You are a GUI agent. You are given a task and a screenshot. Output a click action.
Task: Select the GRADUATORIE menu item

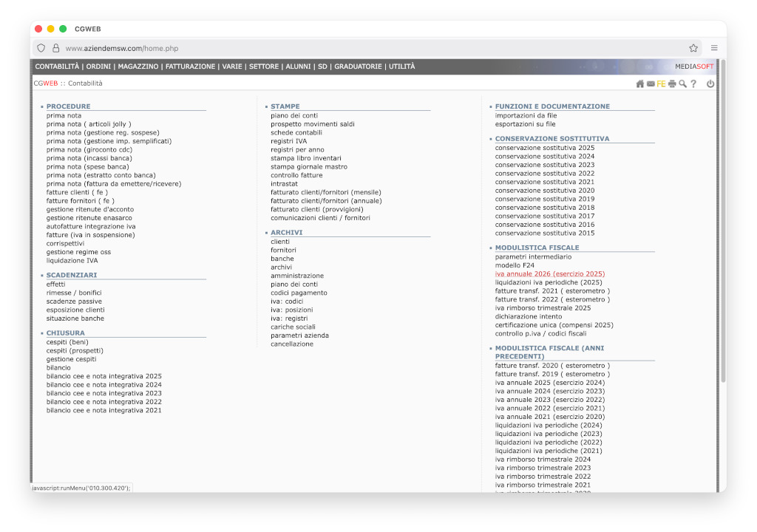tap(358, 66)
